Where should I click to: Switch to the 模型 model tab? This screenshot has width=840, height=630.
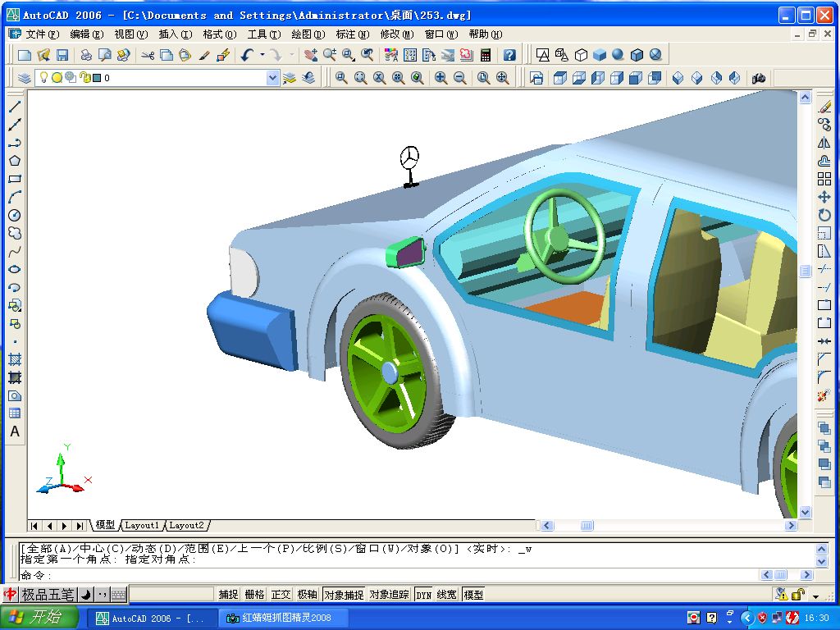pyautogui.click(x=105, y=526)
